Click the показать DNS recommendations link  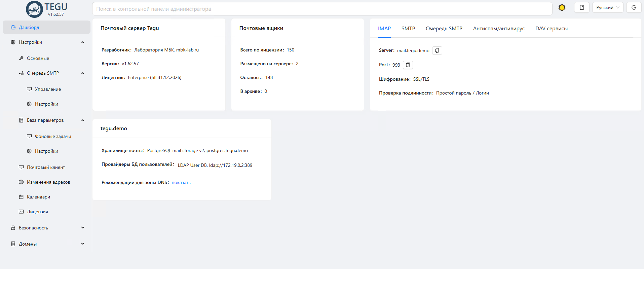point(181,183)
